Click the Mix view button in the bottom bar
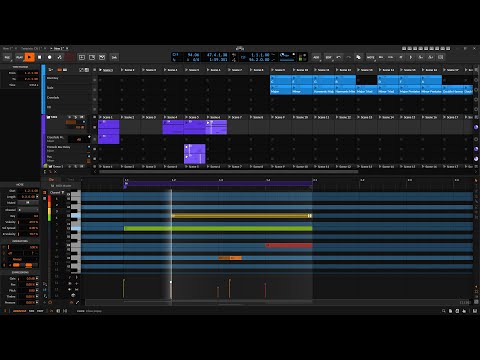This screenshot has height=360, width=480. tap(31, 311)
